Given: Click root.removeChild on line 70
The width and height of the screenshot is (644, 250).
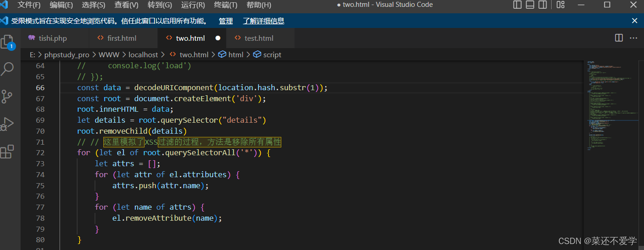Looking at the screenshot, I should (x=112, y=131).
